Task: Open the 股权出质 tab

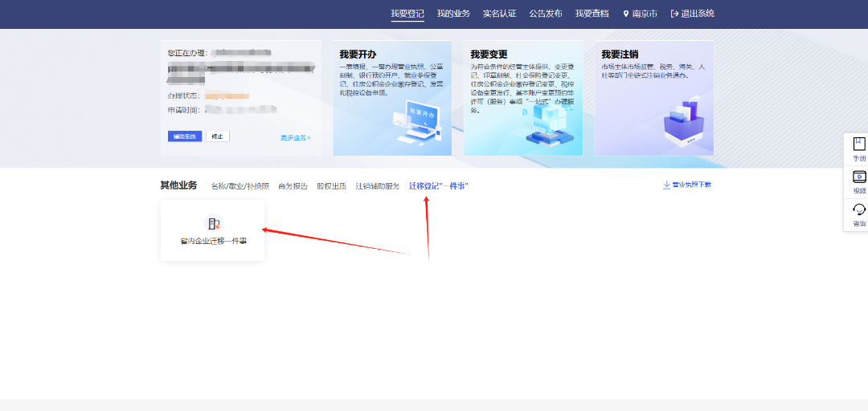Action: [x=331, y=186]
